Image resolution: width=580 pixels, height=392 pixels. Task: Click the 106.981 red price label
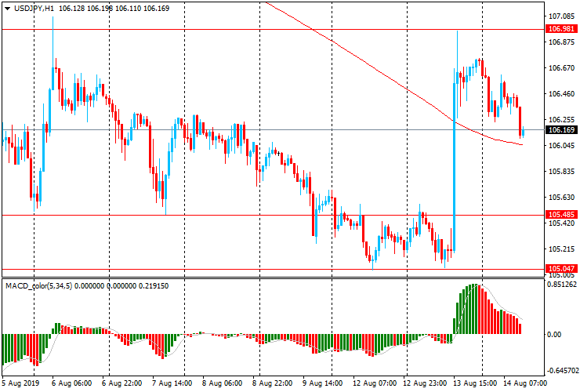point(561,29)
